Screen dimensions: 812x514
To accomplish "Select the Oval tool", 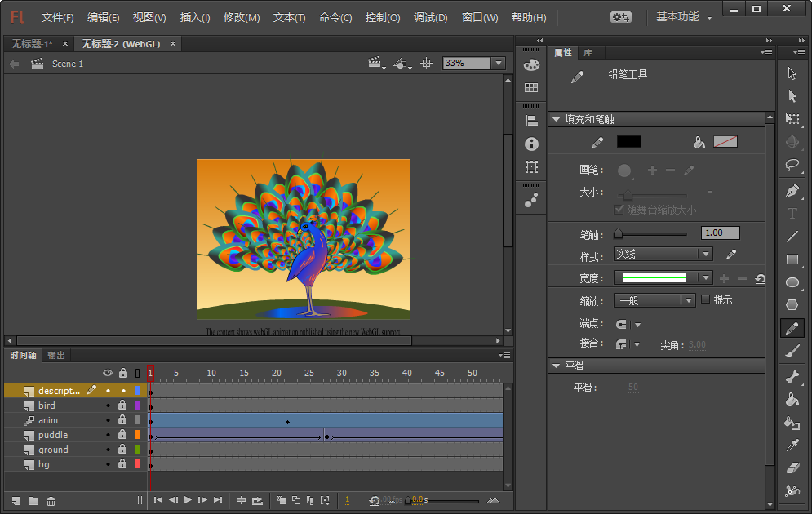I will (x=792, y=282).
